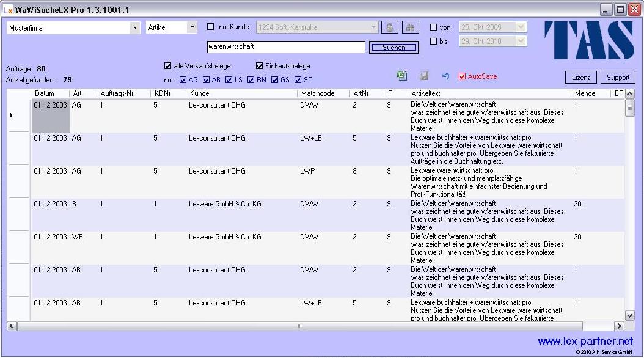644x358 pixels.
Task: Open the '29. Okt 2010' to-date dropdown
Action: point(521,41)
